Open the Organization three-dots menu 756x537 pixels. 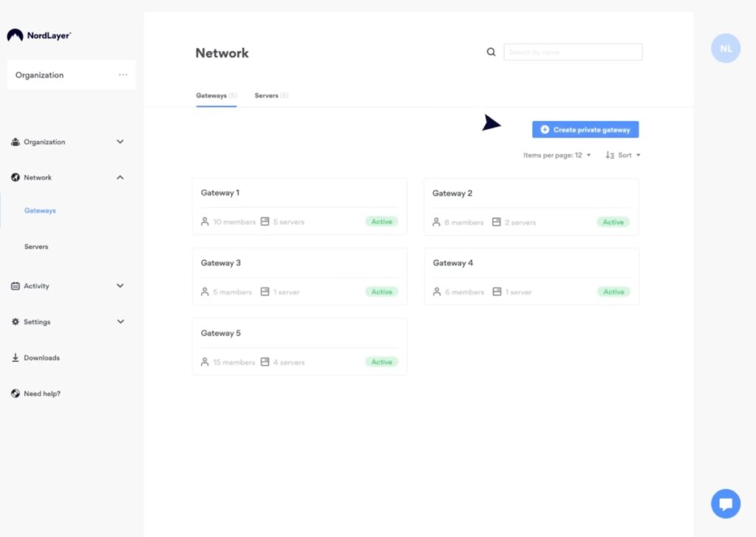(x=123, y=75)
